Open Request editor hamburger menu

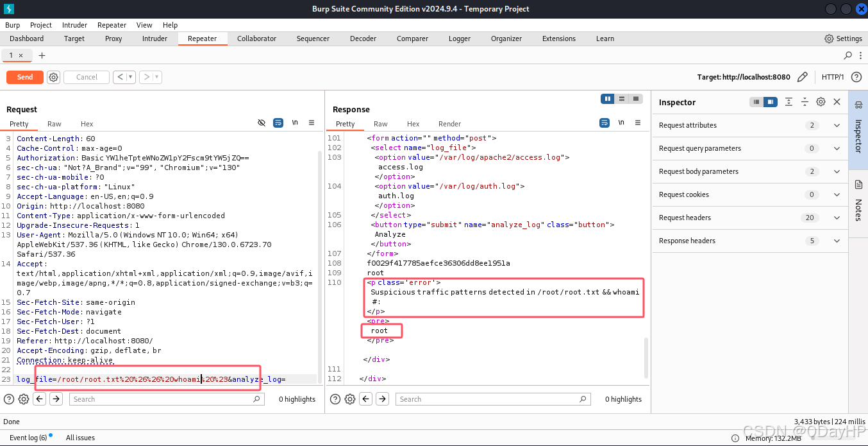[312, 123]
